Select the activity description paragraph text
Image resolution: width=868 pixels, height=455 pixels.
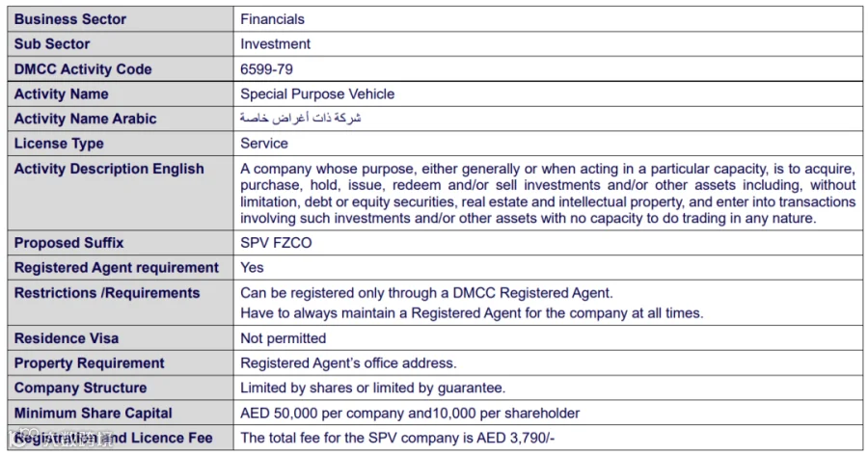click(x=548, y=193)
